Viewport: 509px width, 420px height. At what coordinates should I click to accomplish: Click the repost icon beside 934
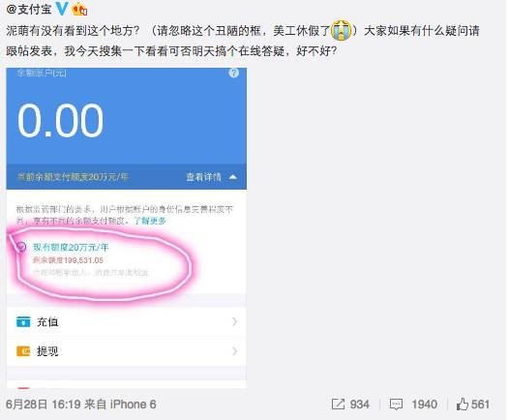(x=338, y=405)
